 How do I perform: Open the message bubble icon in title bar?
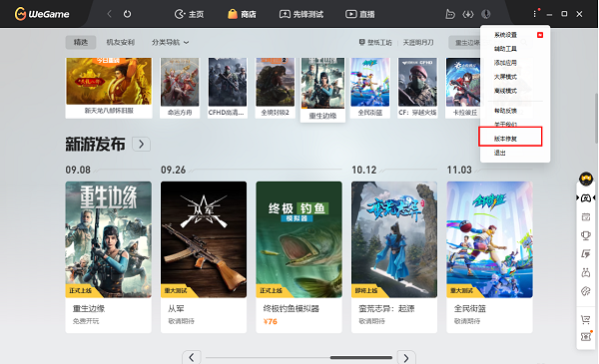tap(450, 15)
